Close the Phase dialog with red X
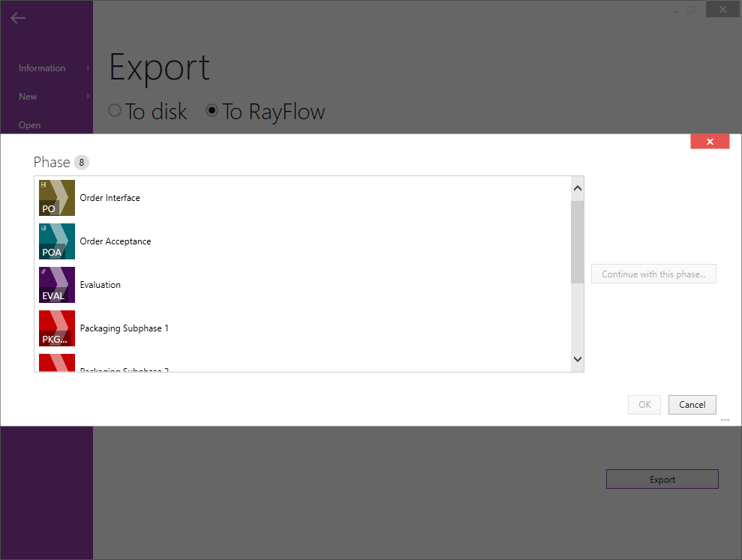 710,142
